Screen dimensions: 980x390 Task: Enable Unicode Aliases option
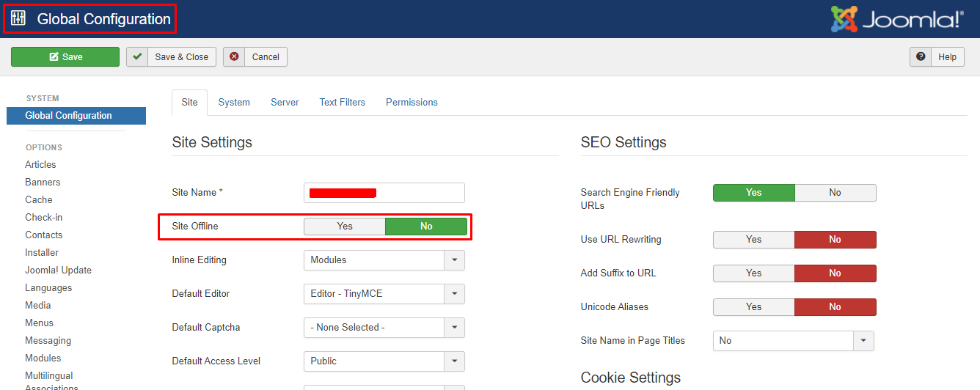coord(753,307)
